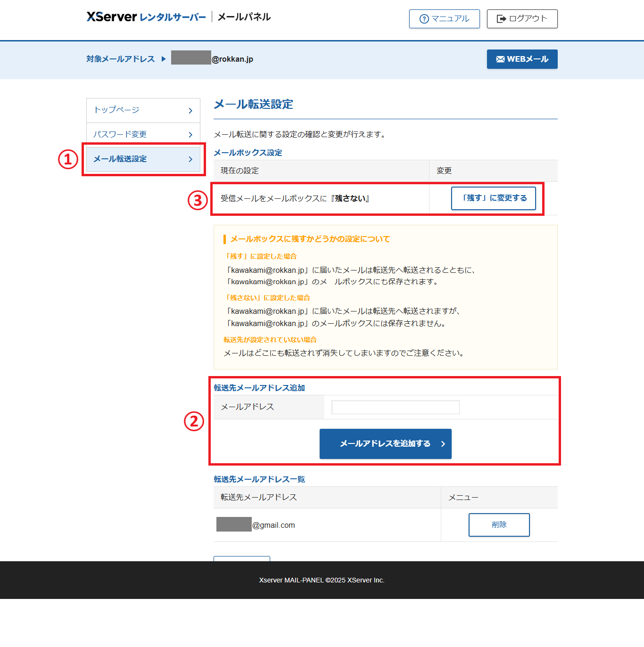Click the logout icon in ログアウト button
644x647 pixels.
click(501, 19)
